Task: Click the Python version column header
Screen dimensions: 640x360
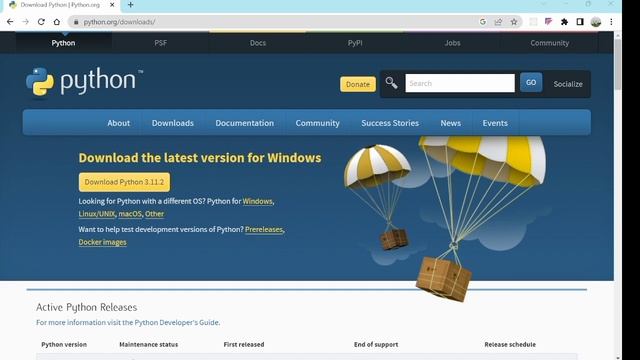Action: click(x=64, y=344)
